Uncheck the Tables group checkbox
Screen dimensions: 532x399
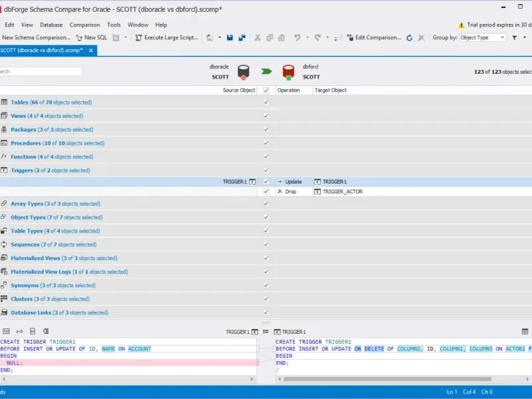pos(266,102)
